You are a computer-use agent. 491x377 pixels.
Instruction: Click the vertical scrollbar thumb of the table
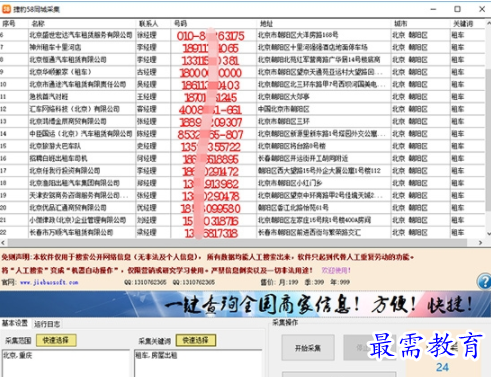coord(488,140)
